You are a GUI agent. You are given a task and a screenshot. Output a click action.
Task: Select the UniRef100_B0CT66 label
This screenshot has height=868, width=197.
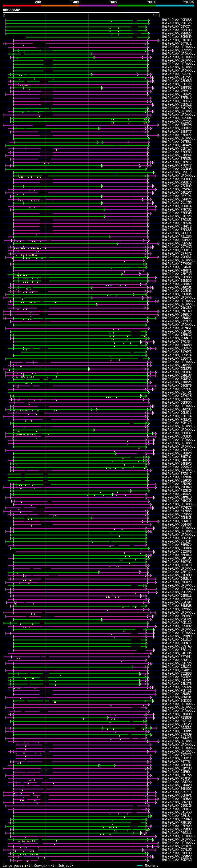177,108
